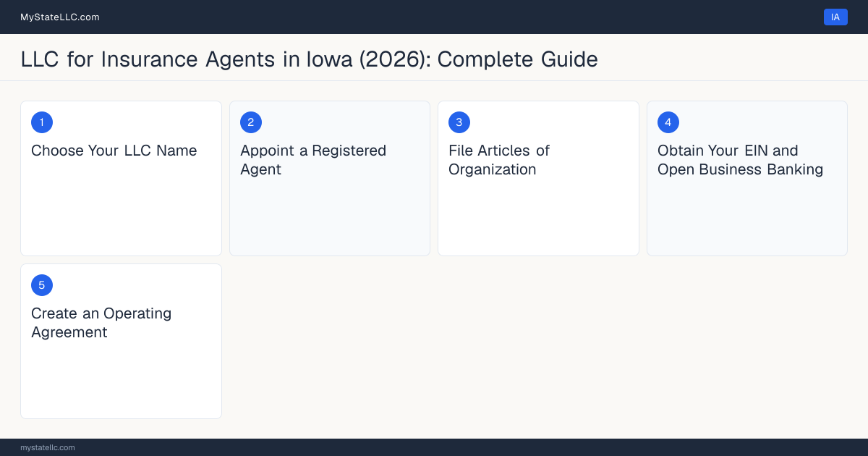
Task: Click the step 3 number badge
Action: click(x=459, y=122)
